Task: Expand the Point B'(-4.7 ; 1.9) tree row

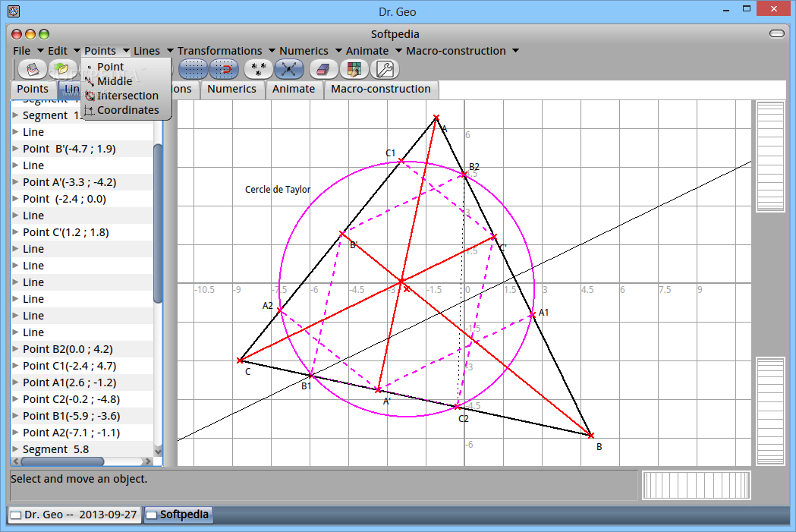Action: (x=15, y=149)
